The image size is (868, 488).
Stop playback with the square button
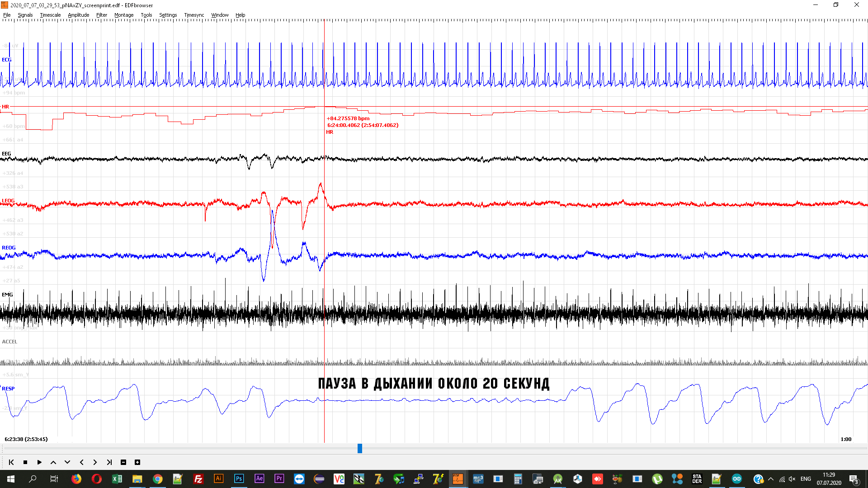tap(25, 462)
